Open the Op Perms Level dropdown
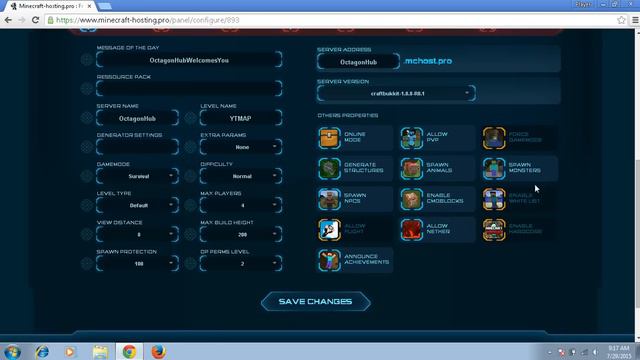The height and width of the screenshot is (360, 640). [241, 264]
